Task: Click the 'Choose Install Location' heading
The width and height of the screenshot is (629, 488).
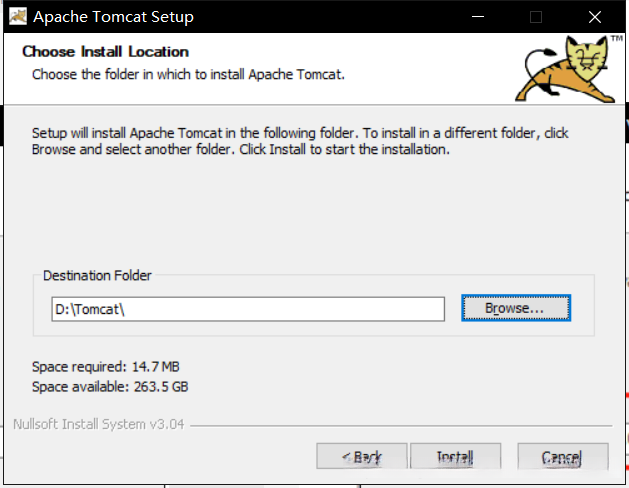Action: pyautogui.click(x=105, y=51)
